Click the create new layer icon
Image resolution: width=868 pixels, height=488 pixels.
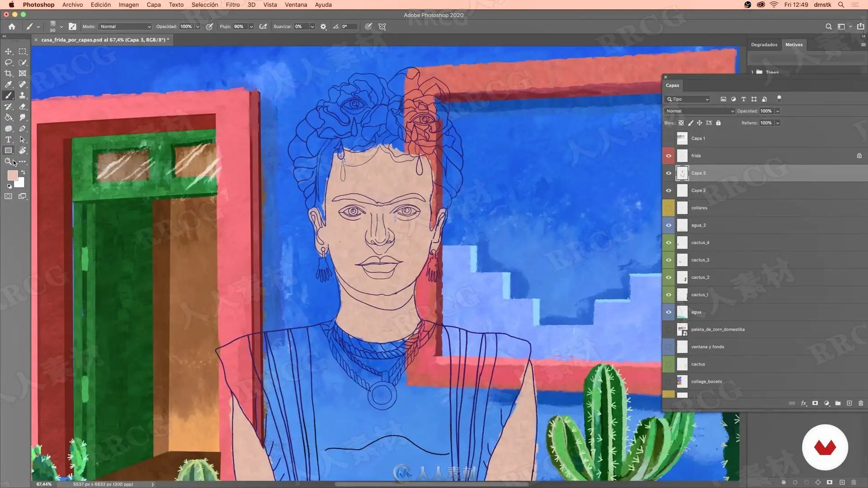(849, 403)
